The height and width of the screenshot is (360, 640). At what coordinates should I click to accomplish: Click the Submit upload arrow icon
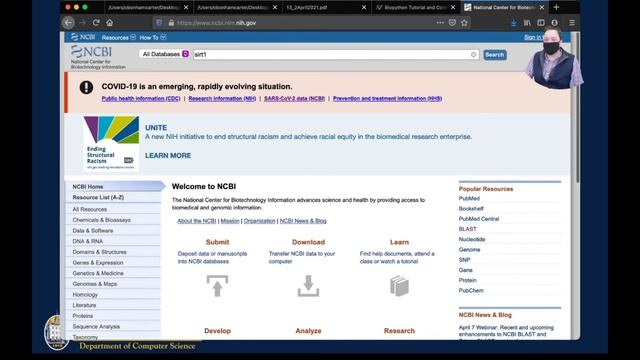coord(217,285)
